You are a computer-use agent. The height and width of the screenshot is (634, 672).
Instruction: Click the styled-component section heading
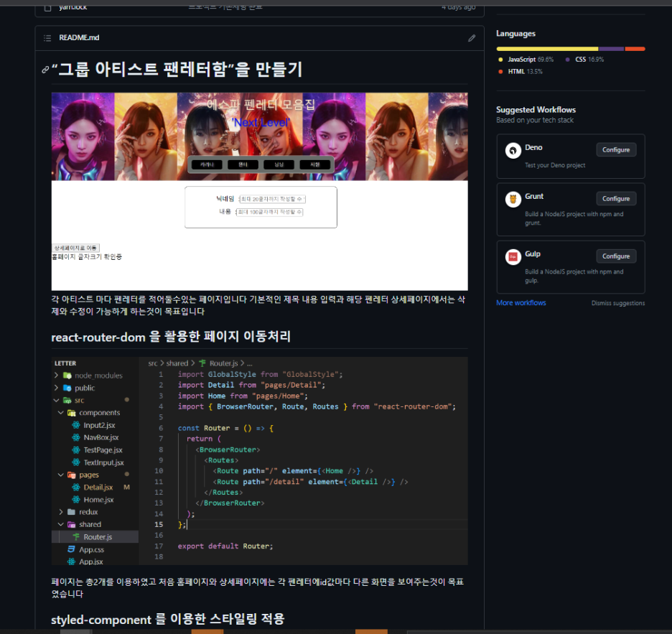click(167, 619)
